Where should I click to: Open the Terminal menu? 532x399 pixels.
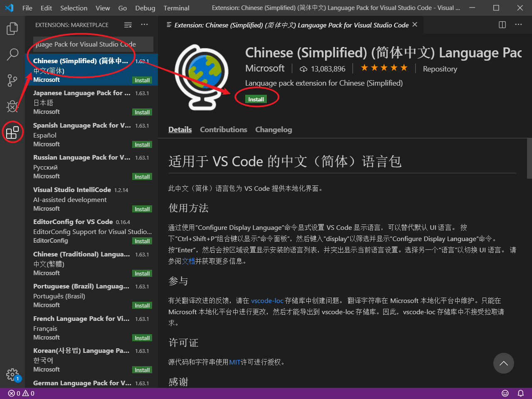[176, 8]
